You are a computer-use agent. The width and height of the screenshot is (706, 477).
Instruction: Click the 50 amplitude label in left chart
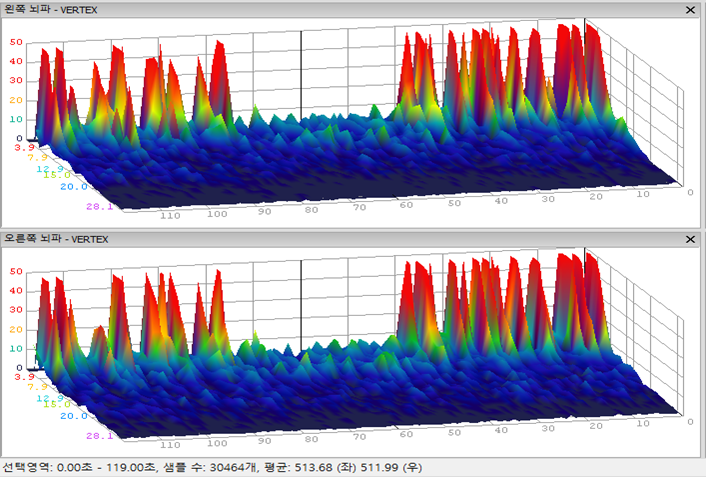click(x=16, y=43)
